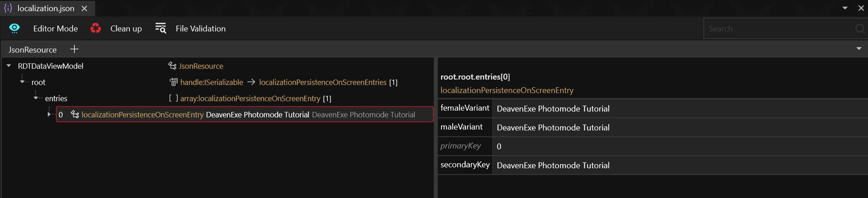Click the array brackets icon for entries

click(x=173, y=98)
